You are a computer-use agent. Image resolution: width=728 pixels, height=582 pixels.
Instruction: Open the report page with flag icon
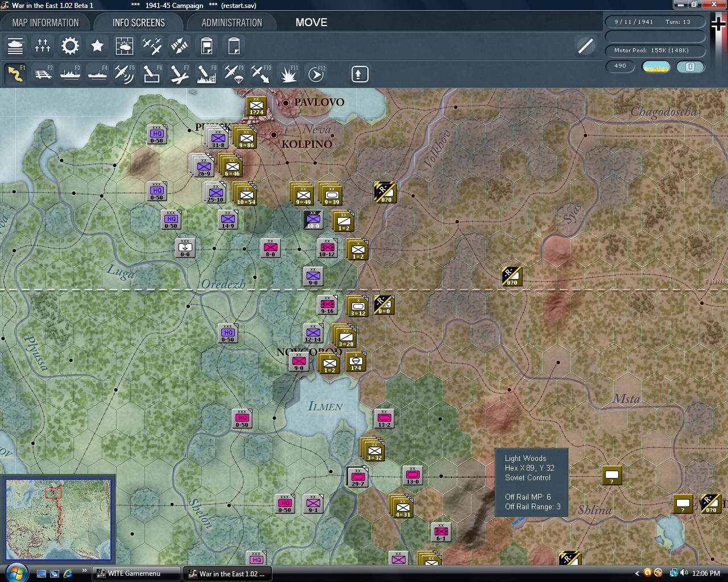206,46
